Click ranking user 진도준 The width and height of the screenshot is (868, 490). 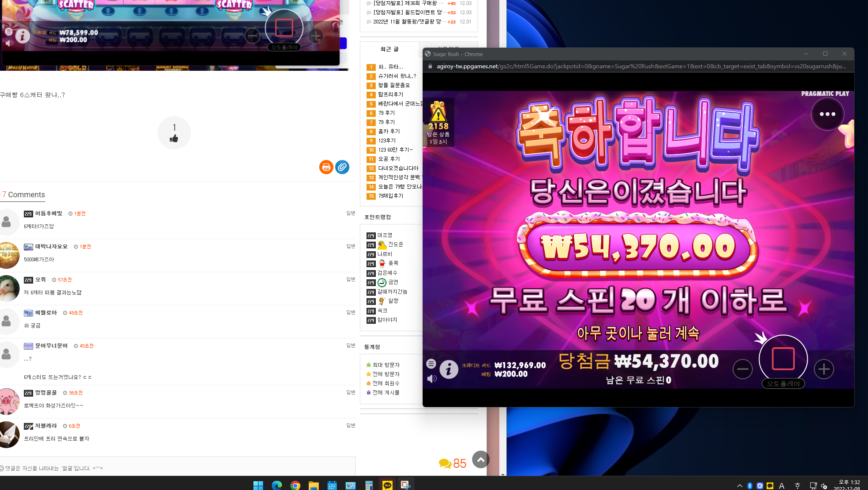(x=395, y=245)
